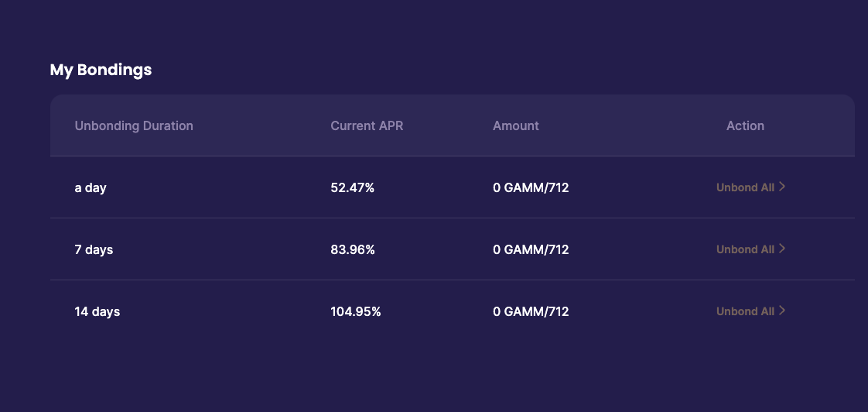This screenshot has height=412, width=868.
Task: Unbond All for the 7 days bonding
Action: pos(745,249)
